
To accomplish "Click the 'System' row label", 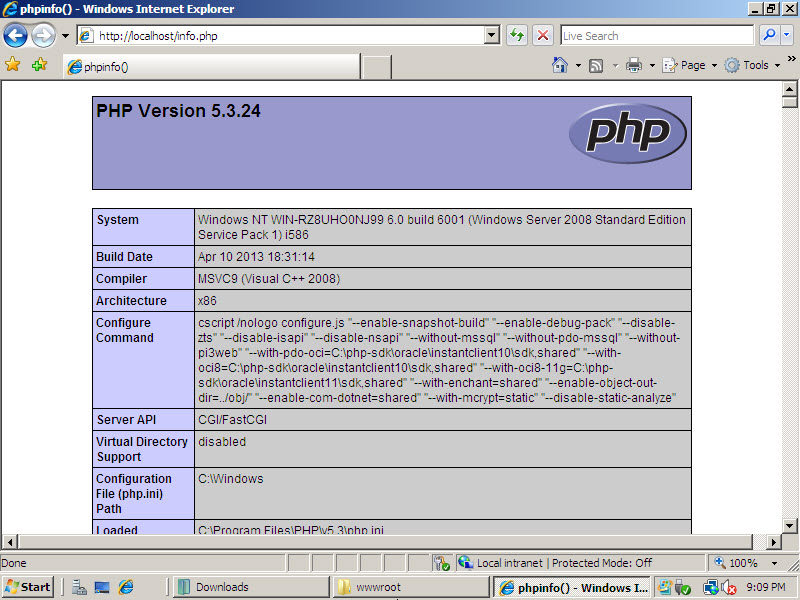I will (x=117, y=220).
